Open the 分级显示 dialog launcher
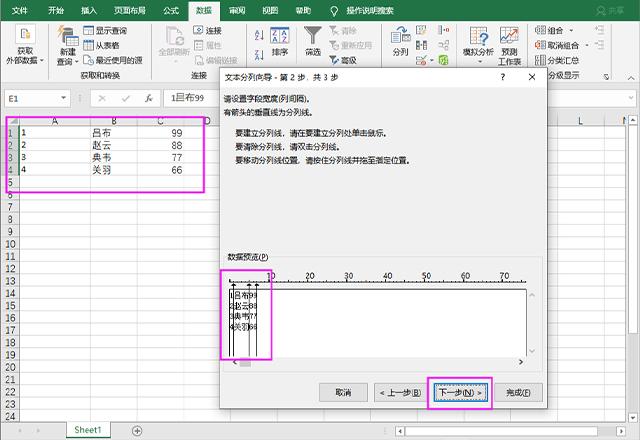640x440 pixels. [607, 76]
